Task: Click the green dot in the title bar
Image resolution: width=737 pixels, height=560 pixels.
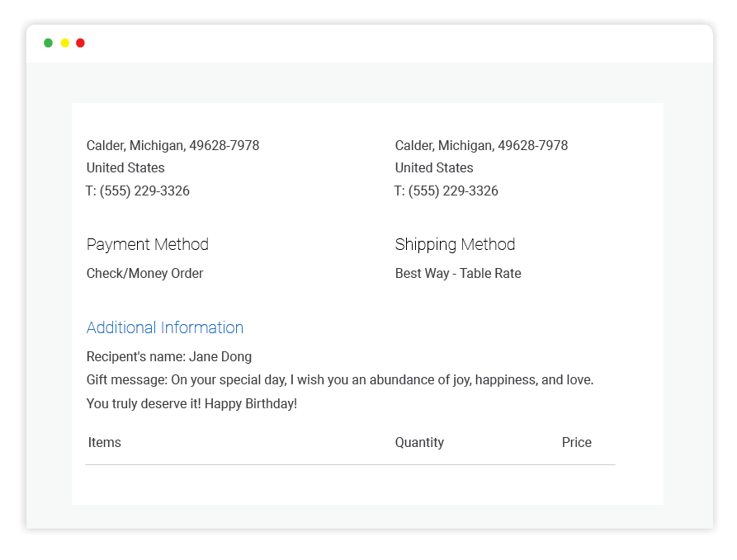Action: [49, 43]
